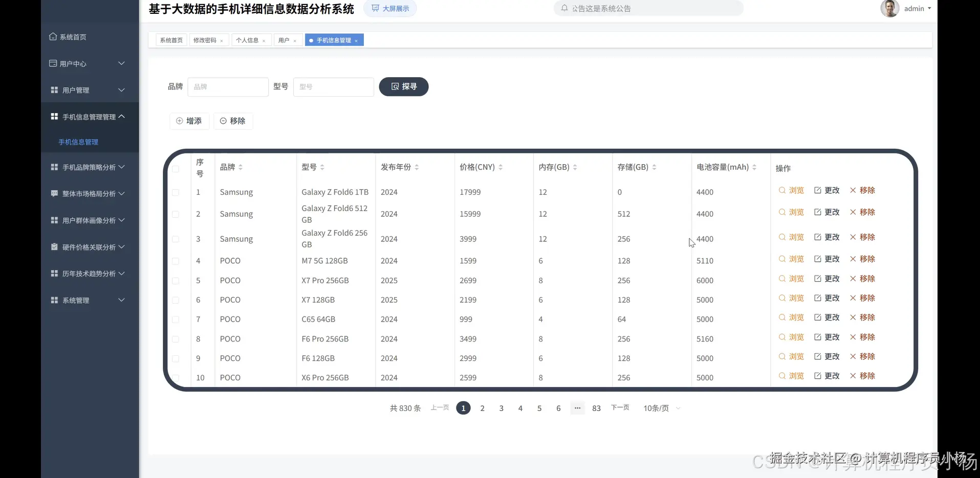Go to 下一页 next page
Image resolution: width=980 pixels, height=478 pixels.
(x=620, y=407)
